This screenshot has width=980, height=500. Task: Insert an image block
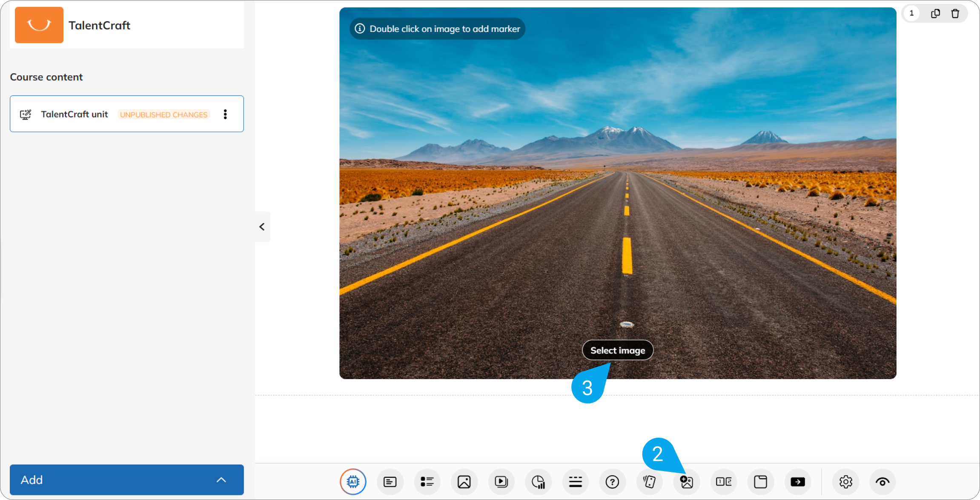click(x=464, y=482)
